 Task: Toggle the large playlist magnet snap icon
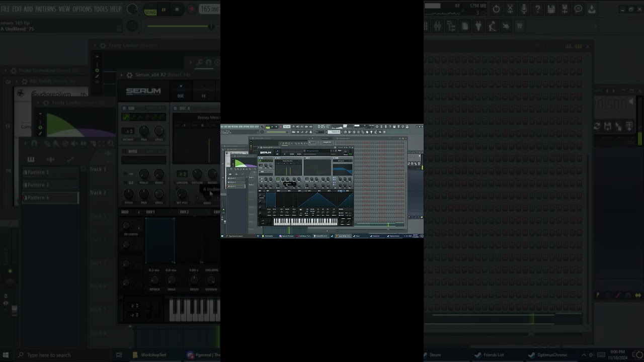point(34,143)
